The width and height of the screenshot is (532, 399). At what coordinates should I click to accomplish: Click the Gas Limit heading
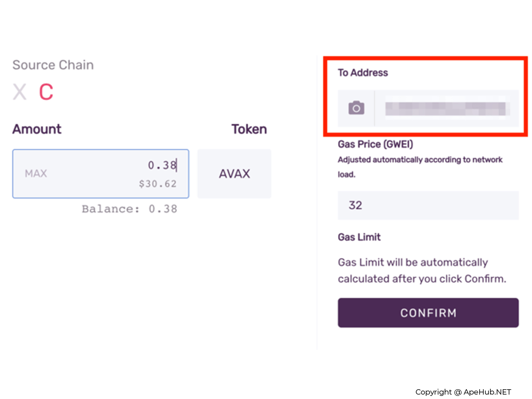point(359,237)
